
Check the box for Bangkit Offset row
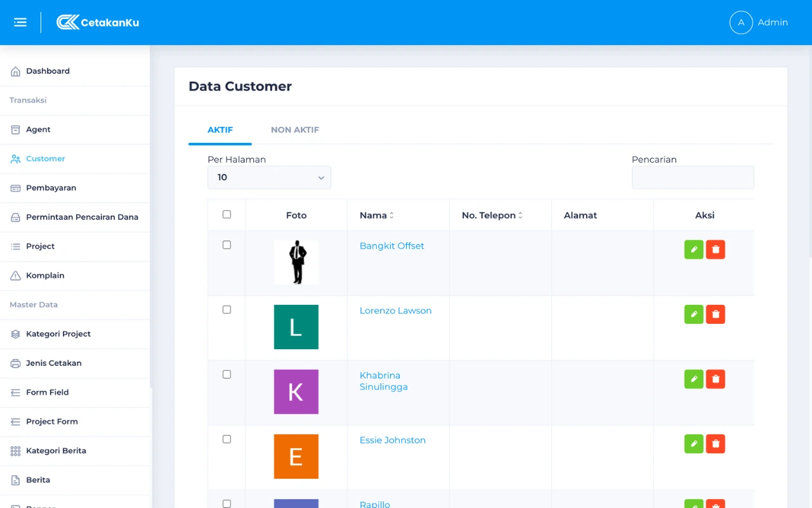226,245
